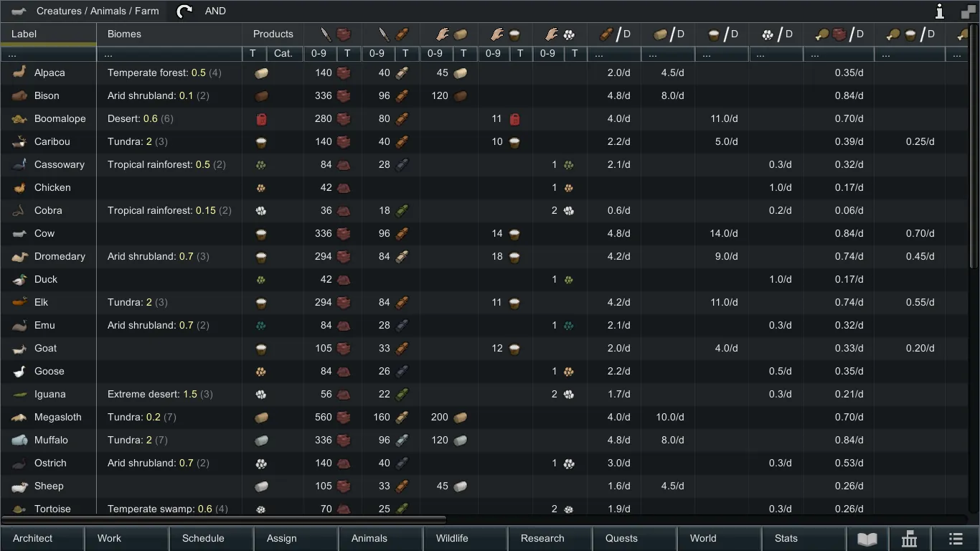Screen dimensions: 980x551
Task: Open the Stats tab
Action: [786, 538]
